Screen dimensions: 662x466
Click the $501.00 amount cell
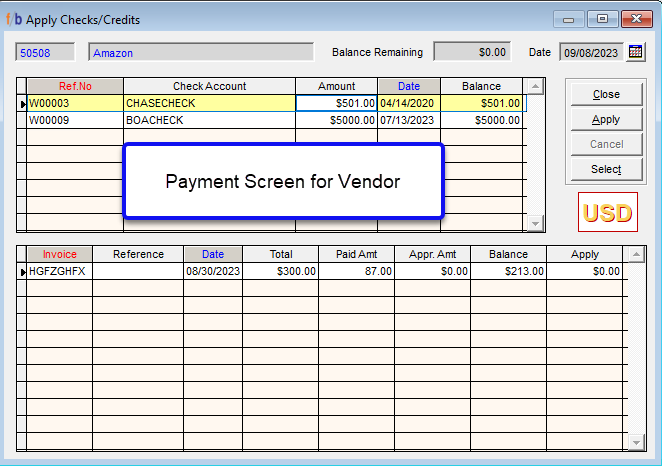(337, 103)
